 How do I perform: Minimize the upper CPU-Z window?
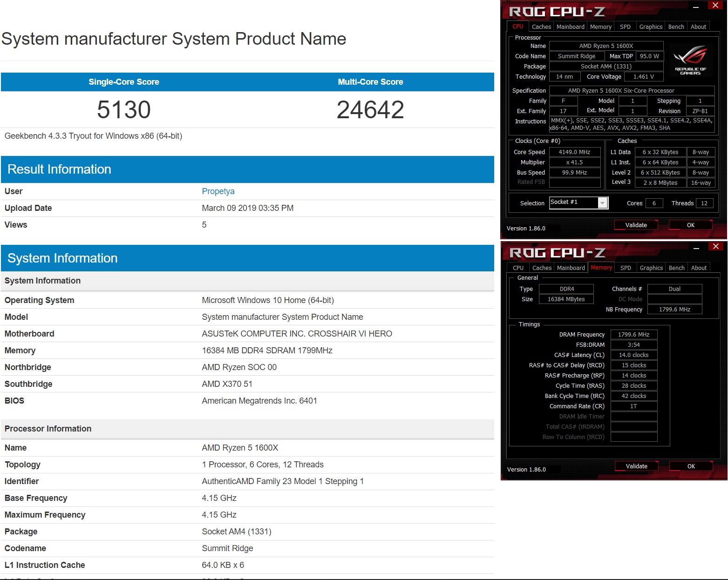pos(695,7)
